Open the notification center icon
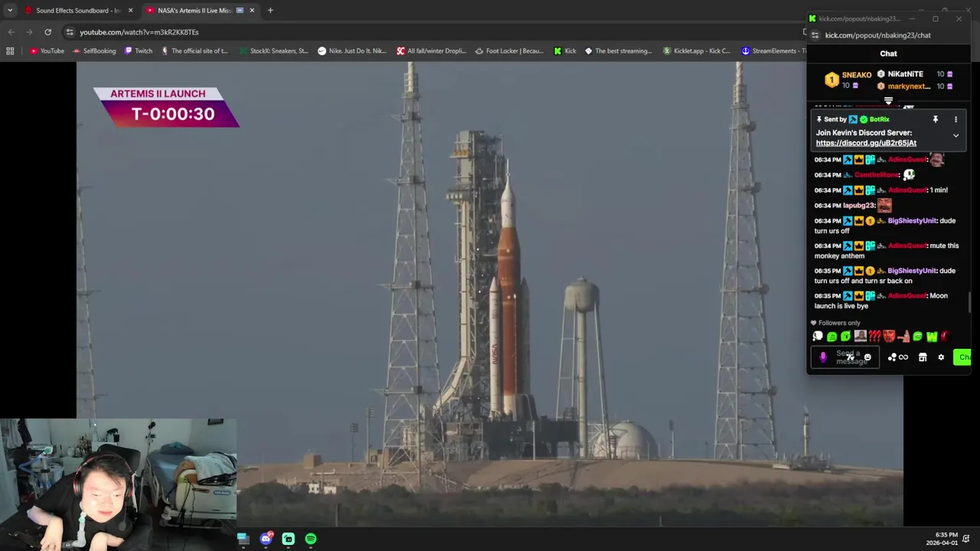Screen dimensions: 980x551 (967, 539)
